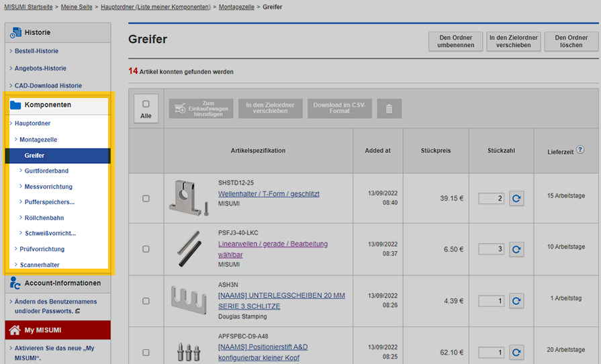Open the Wellenhalter product thumbnail image
This screenshot has height=364, width=601.
pyautogui.click(x=189, y=198)
